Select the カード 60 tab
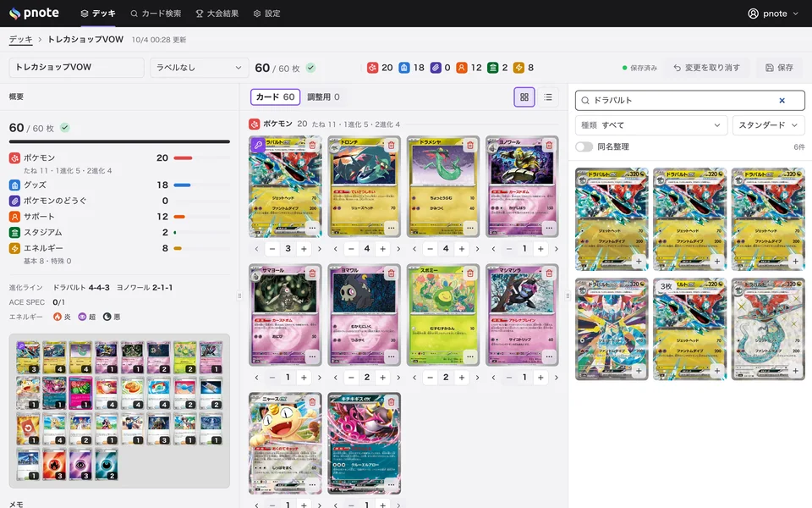Screen dimensions: 812x508 tap(276, 97)
